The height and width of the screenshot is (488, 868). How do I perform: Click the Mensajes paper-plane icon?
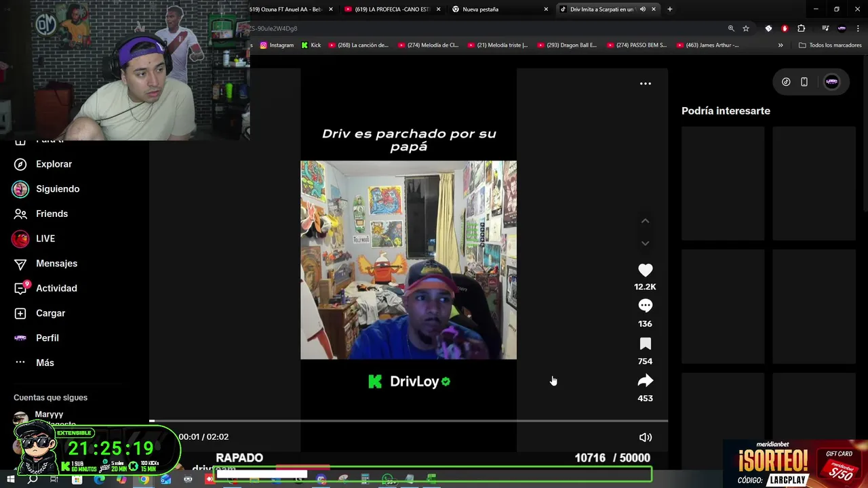[20, 264]
